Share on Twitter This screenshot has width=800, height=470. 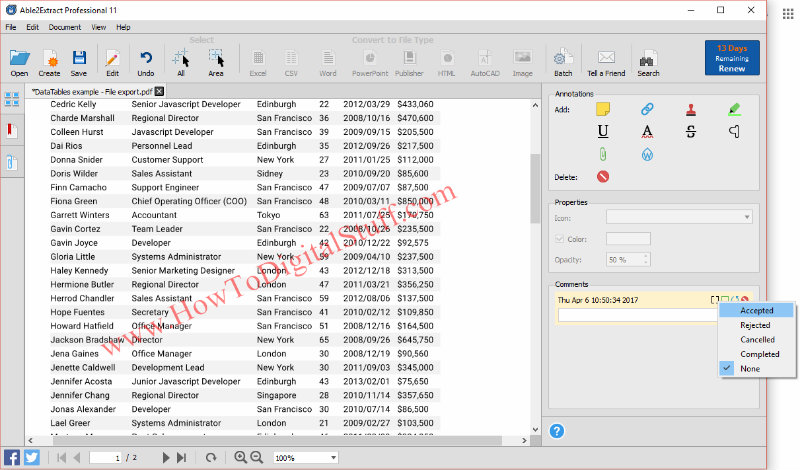(x=32, y=457)
